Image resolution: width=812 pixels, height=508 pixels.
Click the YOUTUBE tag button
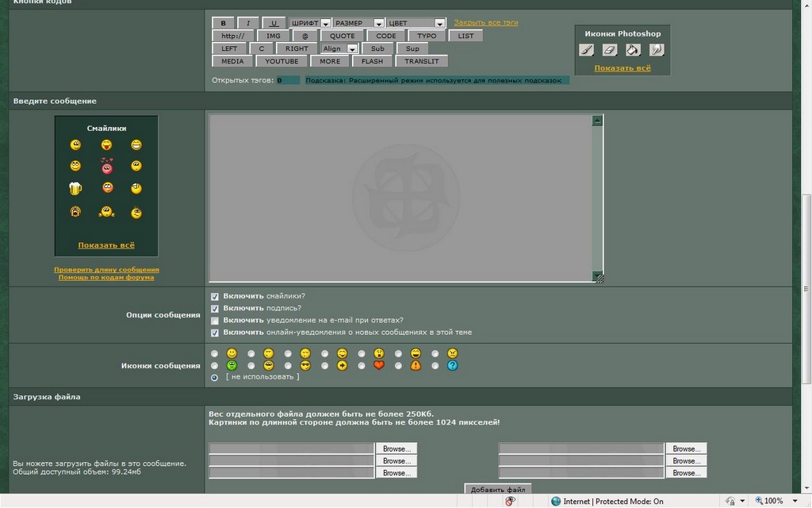pyautogui.click(x=282, y=61)
